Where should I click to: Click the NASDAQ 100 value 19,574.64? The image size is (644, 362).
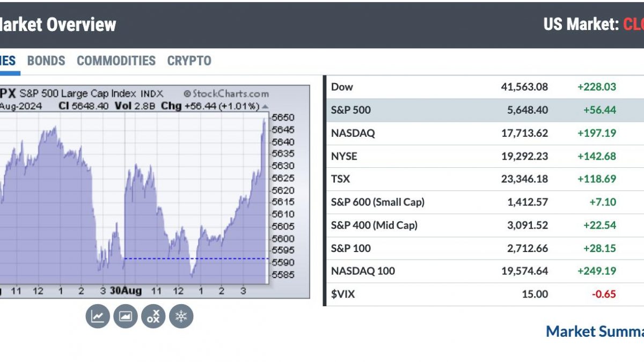click(524, 271)
